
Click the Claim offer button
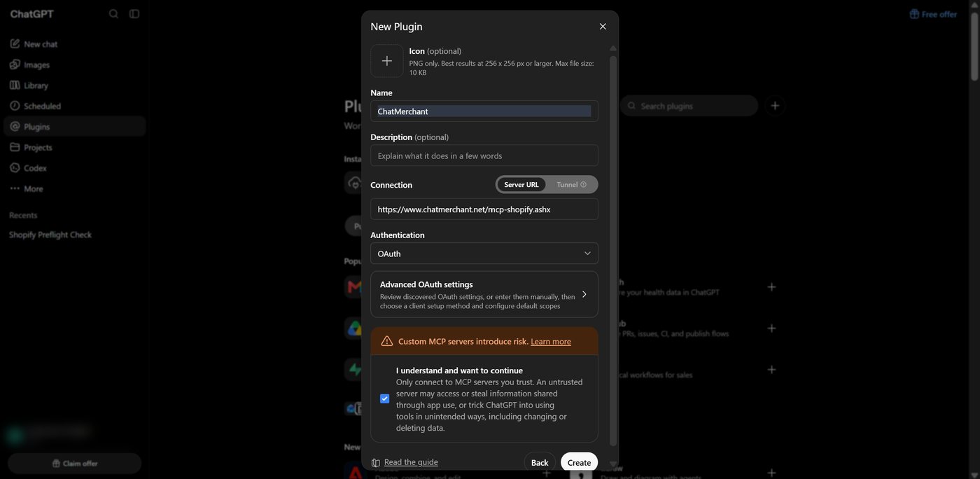75,464
